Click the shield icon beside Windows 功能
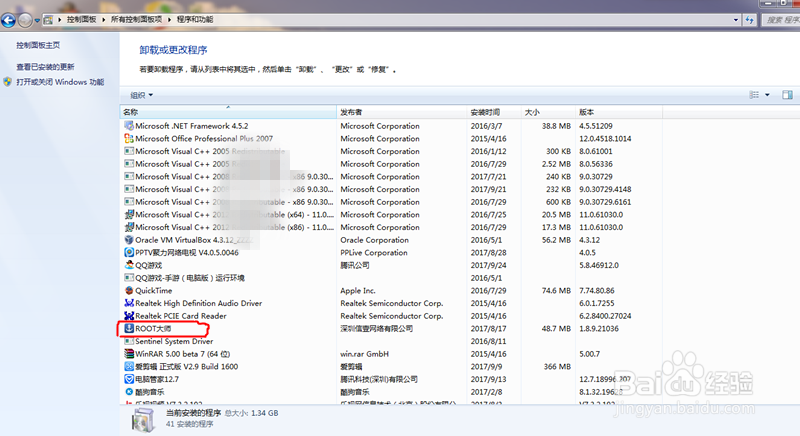 (x=8, y=82)
